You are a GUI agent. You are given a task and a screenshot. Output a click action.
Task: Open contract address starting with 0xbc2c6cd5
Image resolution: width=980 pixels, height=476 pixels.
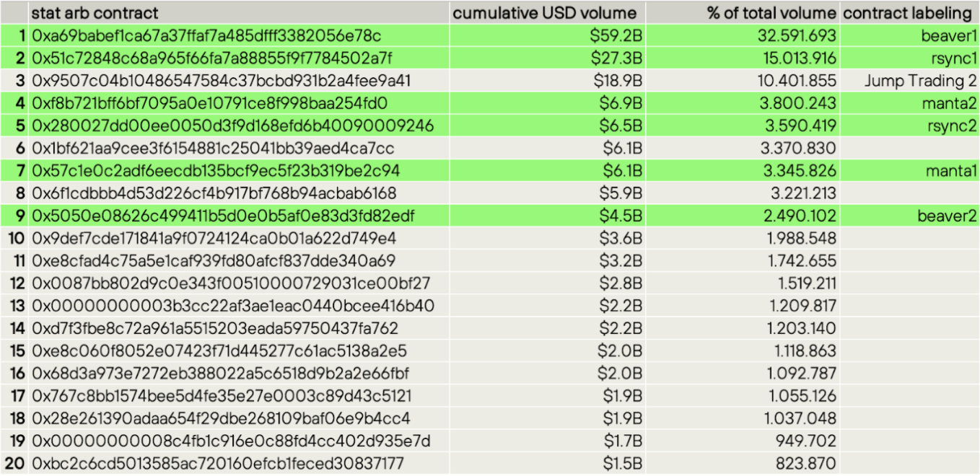217,463
